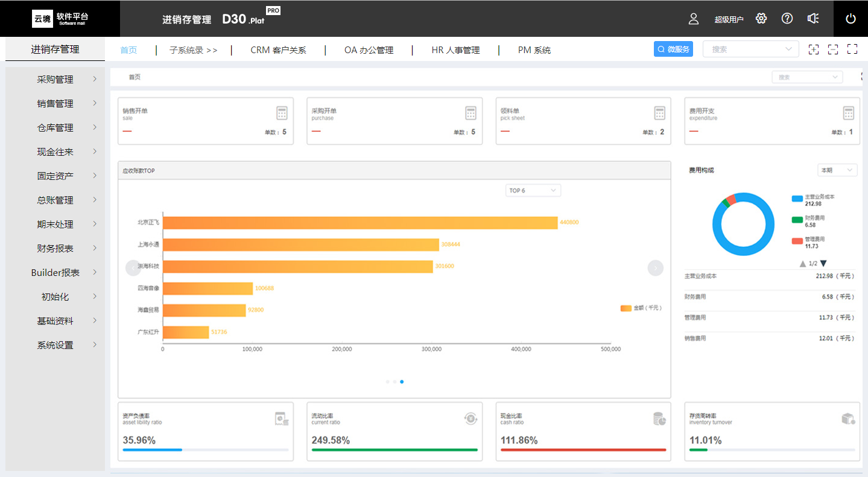The width and height of the screenshot is (868, 477).
Task: Open settings via the gear icon
Action: (761, 19)
